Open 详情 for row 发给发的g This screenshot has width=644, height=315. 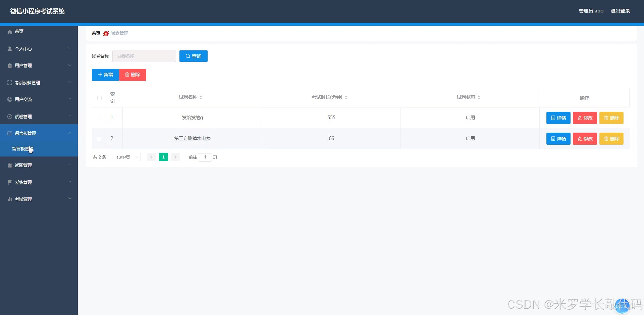558,118
